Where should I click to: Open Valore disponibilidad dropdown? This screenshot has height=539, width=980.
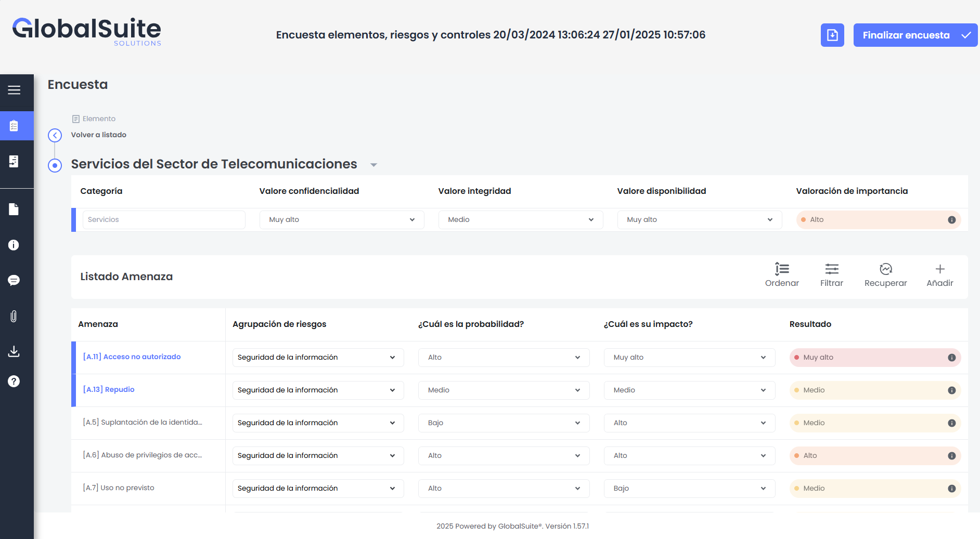pos(700,219)
